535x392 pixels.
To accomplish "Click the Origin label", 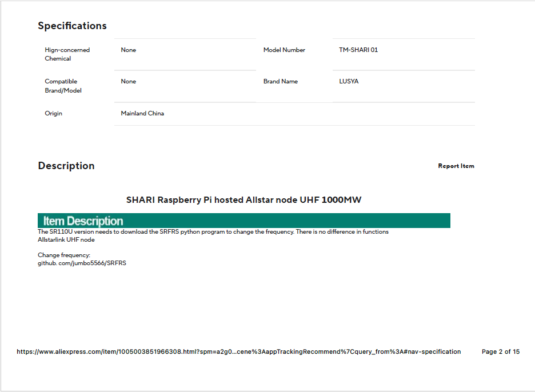I will click(x=54, y=114).
